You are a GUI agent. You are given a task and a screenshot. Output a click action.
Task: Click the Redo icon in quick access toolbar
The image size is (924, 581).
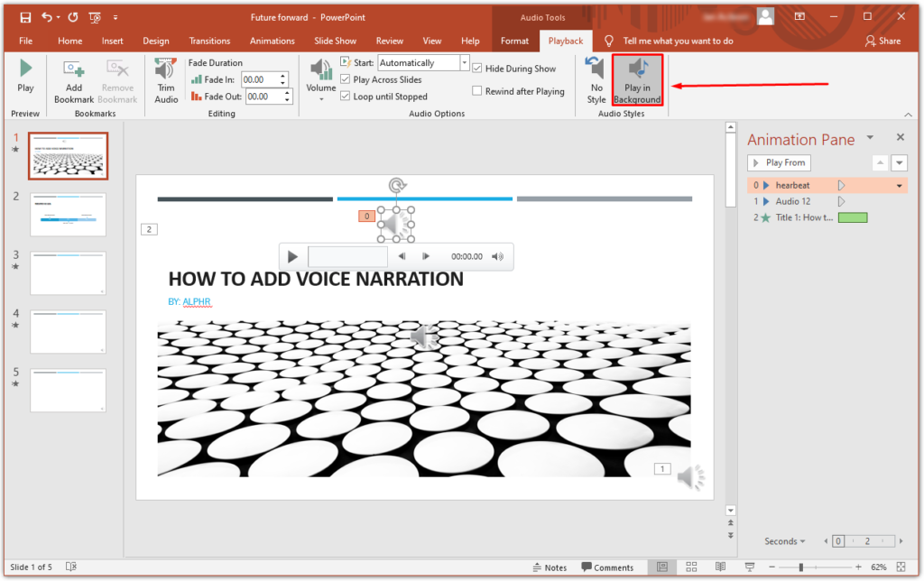72,17
